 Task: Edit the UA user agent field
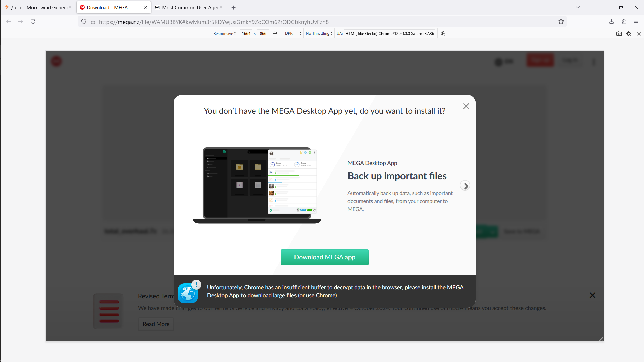pyautogui.click(x=389, y=34)
